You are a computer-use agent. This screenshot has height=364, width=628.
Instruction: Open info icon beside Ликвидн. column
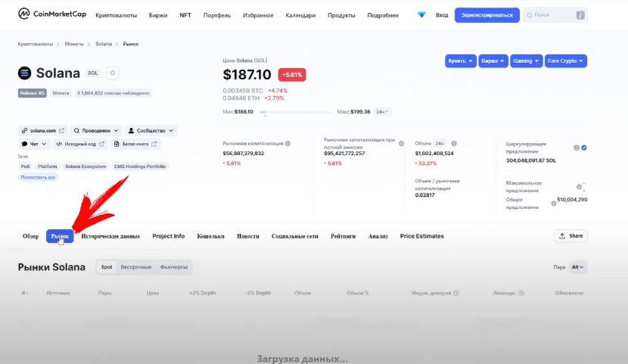point(521,293)
